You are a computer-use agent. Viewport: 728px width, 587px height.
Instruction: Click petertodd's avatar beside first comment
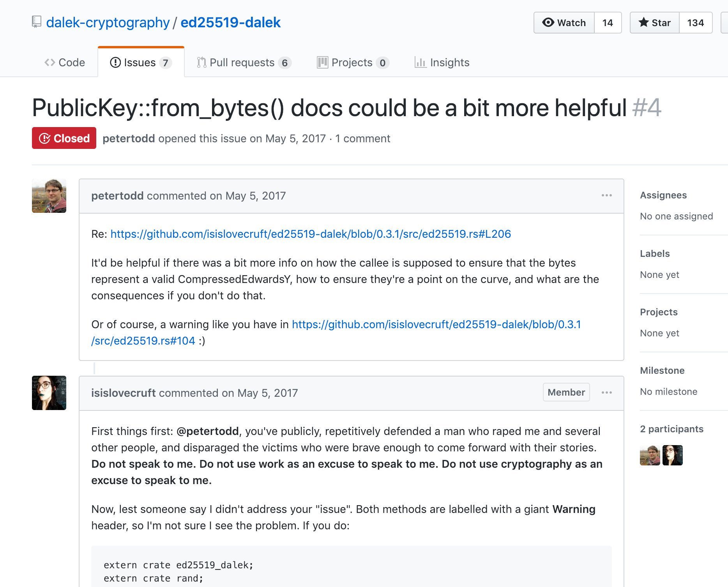(x=49, y=196)
